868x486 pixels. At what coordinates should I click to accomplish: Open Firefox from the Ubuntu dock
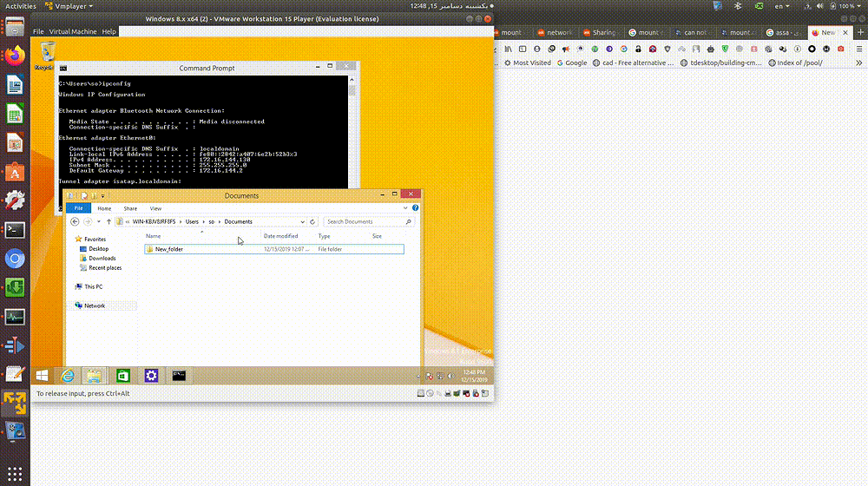click(15, 56)
